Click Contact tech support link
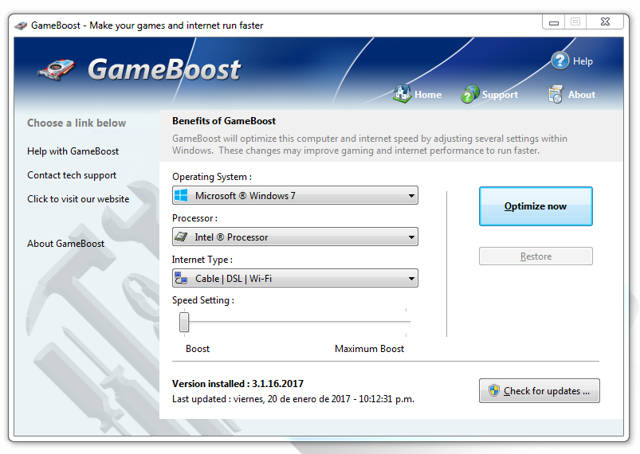The width and height of the screenshot is (640, 454). click(x=72, y=175)
